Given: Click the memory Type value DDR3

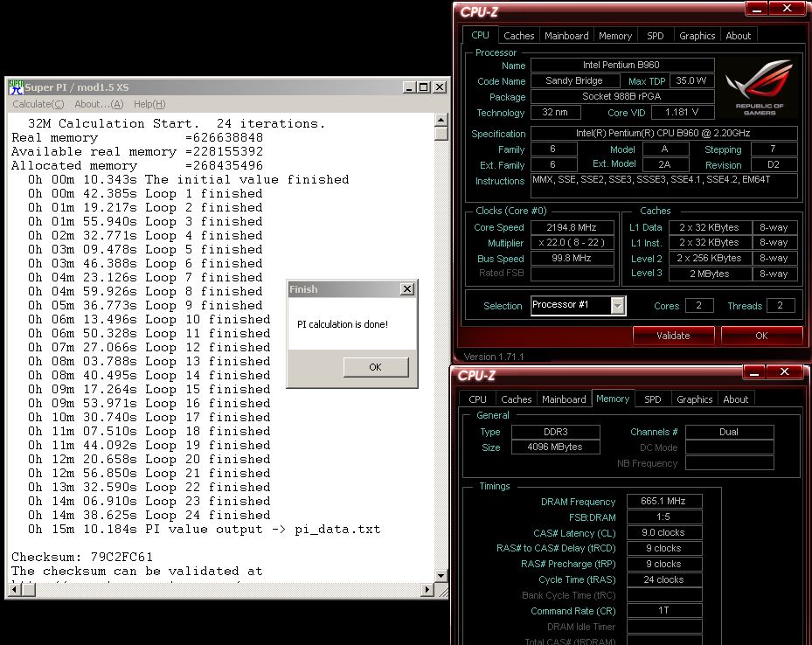Looking at the screenshot, I should coord(556,432).
